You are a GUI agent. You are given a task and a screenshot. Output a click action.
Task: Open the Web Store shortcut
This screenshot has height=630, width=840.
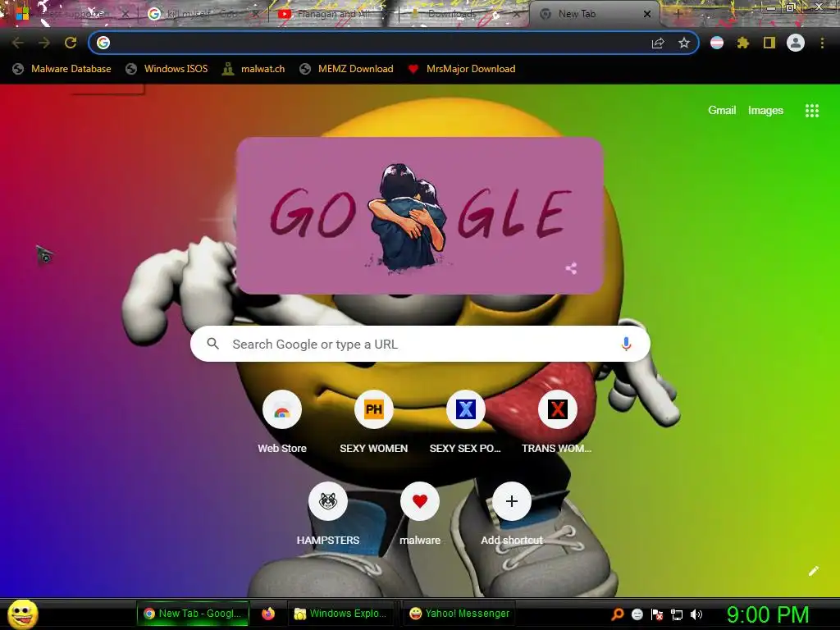[x=282, y=409]
